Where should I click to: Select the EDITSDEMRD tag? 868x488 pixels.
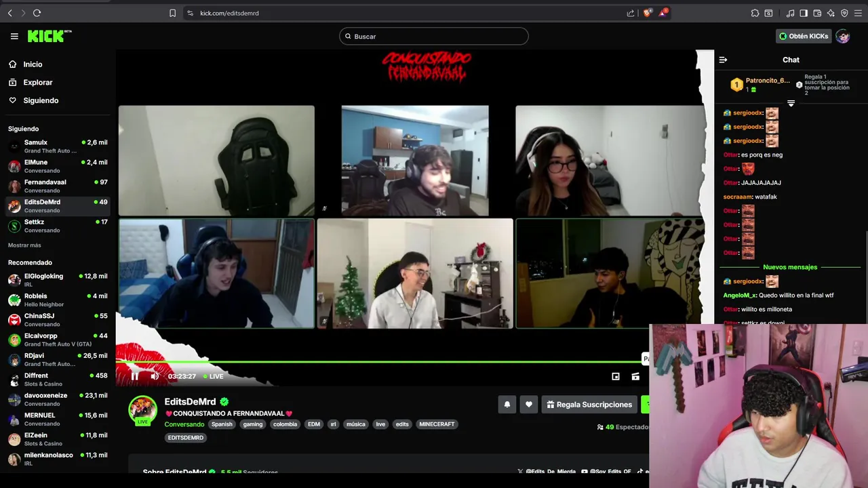coord(186,438)
